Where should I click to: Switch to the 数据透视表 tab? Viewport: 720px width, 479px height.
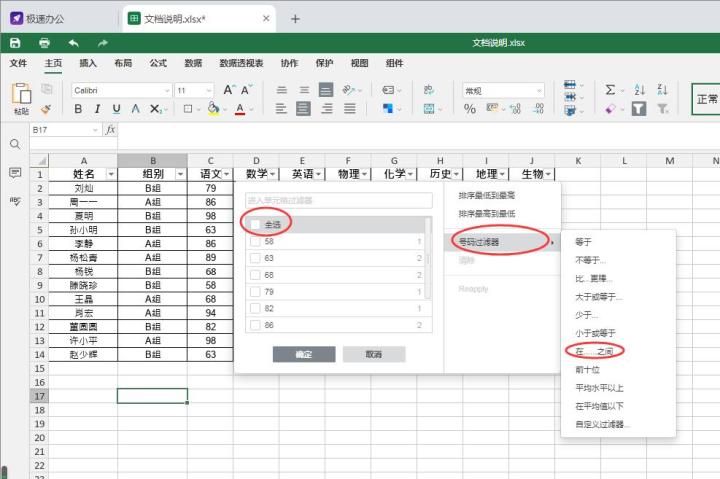coord(242,63)
